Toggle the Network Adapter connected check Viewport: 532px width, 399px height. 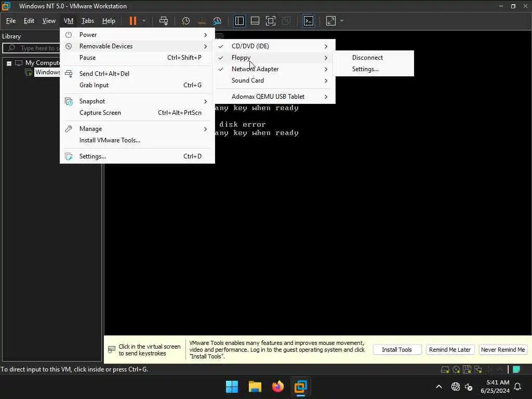click(220, 69)
